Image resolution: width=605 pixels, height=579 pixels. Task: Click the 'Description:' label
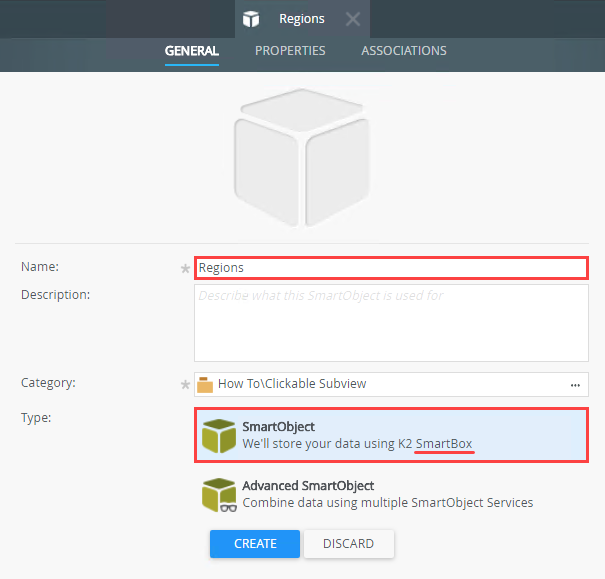(56, 295)
